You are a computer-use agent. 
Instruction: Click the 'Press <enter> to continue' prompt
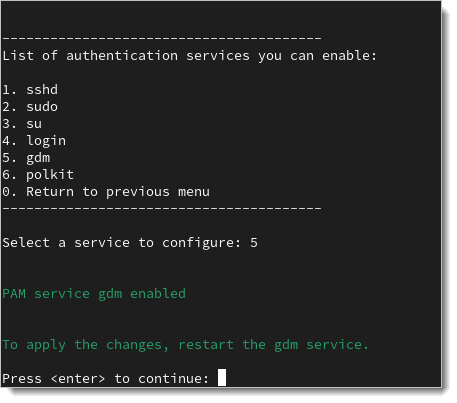[x=106, y=379]
